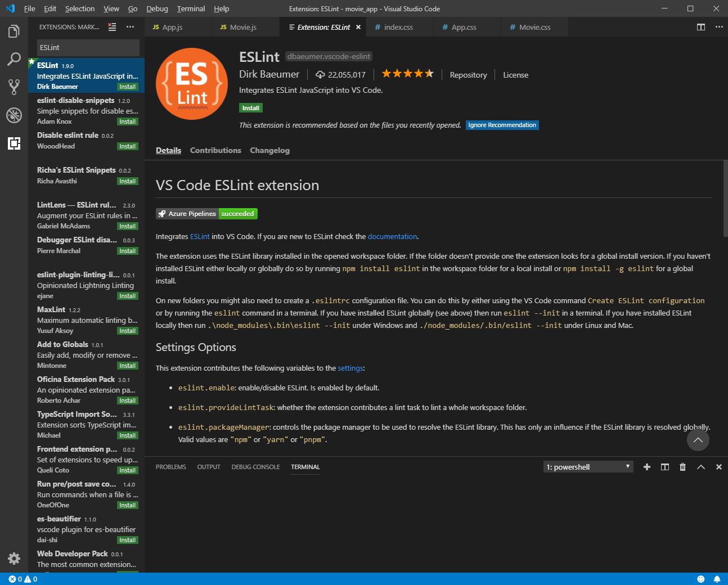728x585 pixels.
Task: Open the Contributions tab
Action: click(x=215, y=150)
